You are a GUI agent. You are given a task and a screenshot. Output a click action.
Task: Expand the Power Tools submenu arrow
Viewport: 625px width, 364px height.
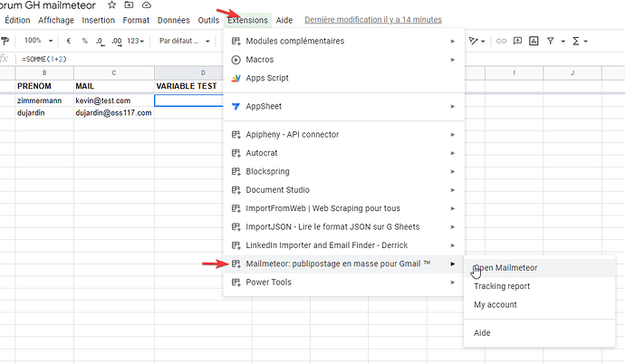tap(453, 283)
